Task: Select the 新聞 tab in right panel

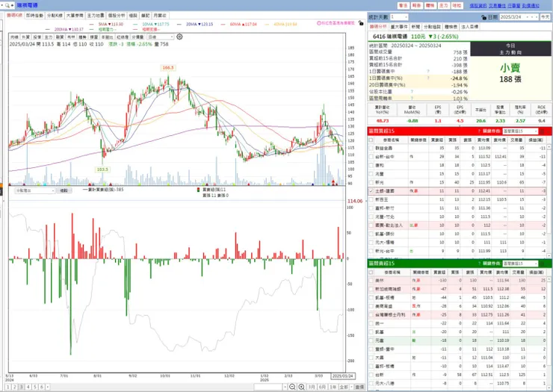Action: (x=415, y=27)
